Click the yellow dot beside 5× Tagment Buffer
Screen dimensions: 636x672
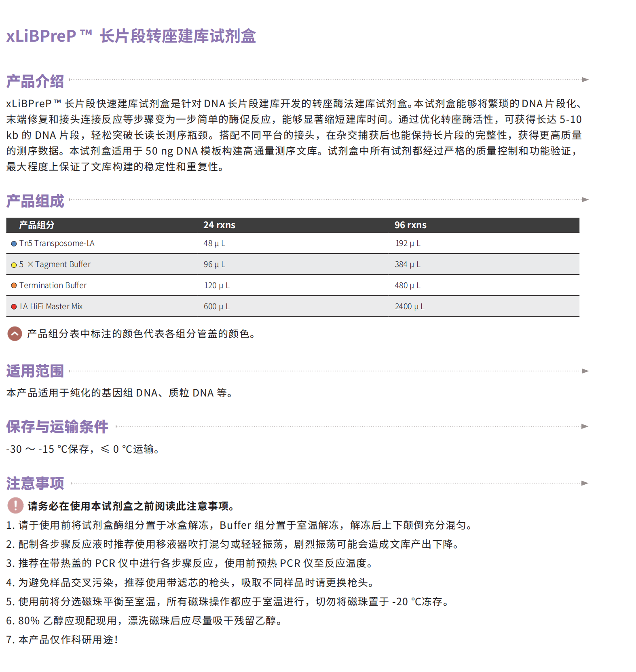14,265
